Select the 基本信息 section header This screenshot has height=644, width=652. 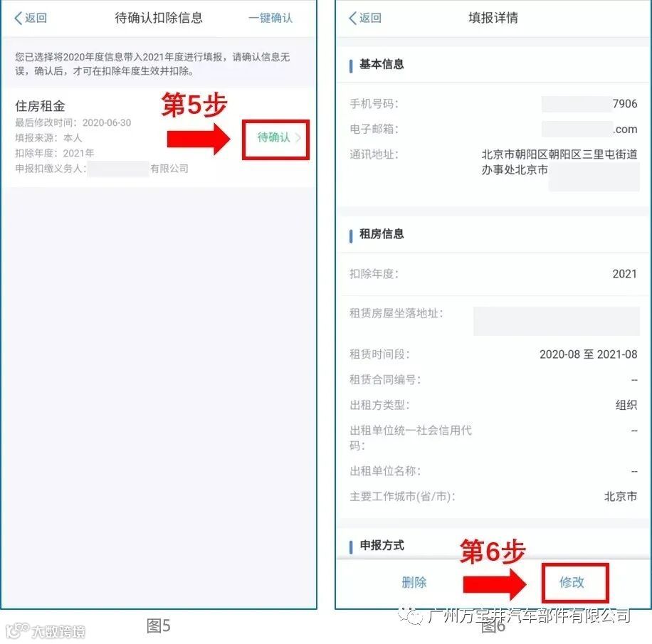pos(382,64)
